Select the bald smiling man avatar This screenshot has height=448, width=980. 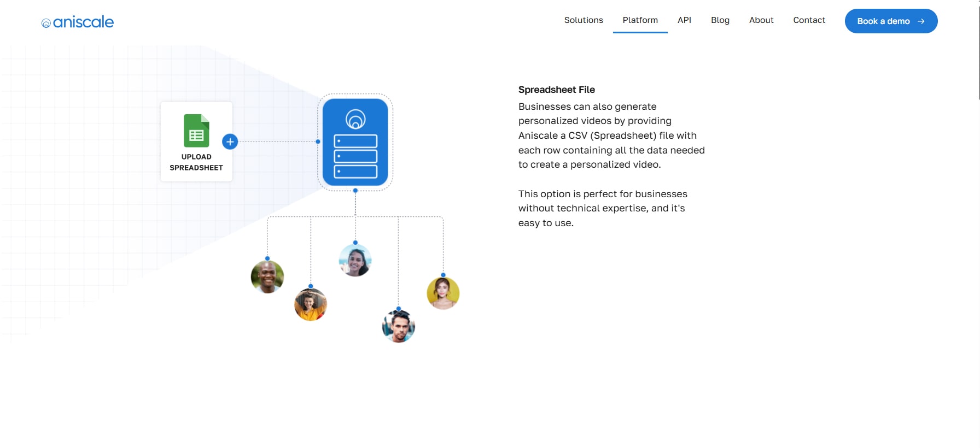267,276
